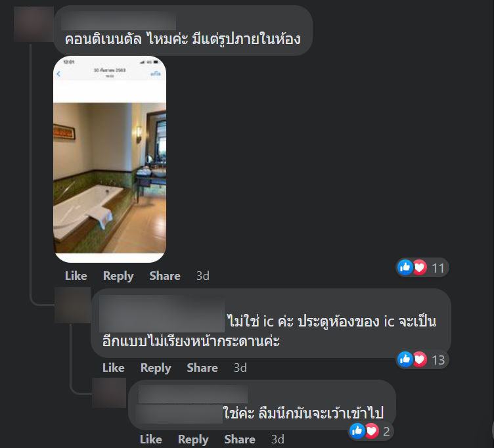This screenshot has height=448, width=494.
Task: Reply to the first comment with the photo
Action: coord(118,276)
